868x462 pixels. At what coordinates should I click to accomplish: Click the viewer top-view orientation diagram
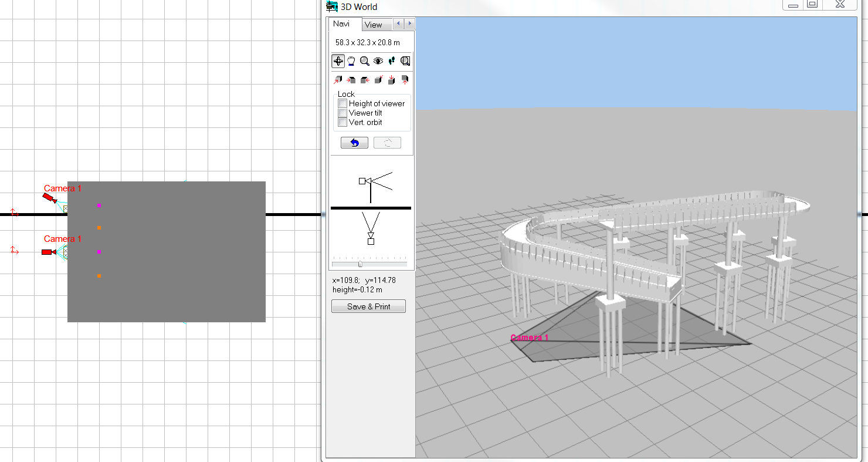coord(370,228)
